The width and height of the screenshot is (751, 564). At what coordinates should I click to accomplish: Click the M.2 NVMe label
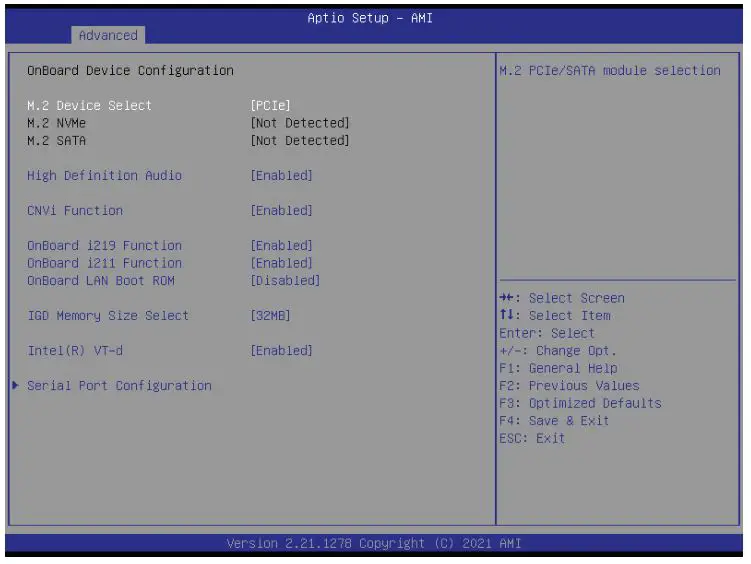57,123
